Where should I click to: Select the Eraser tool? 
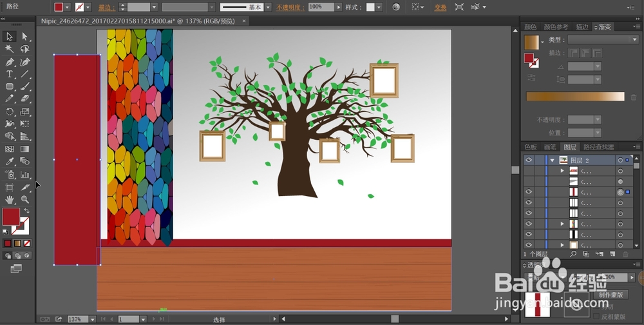click(24, 99)
